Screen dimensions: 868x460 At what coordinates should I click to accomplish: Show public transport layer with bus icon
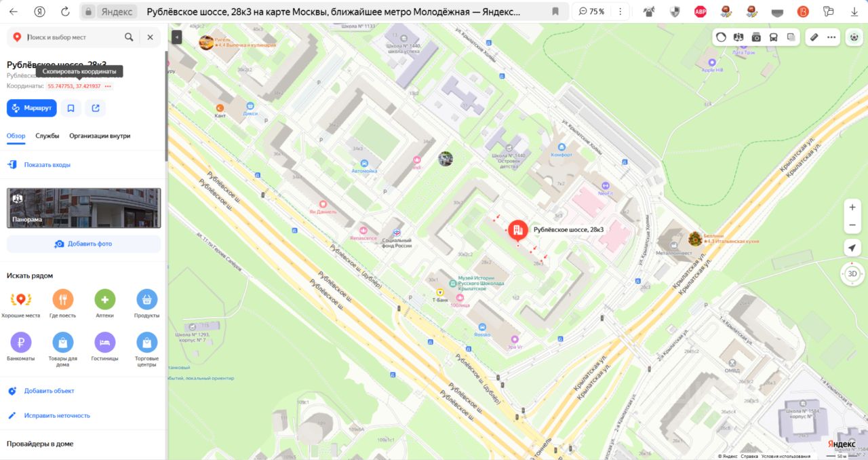774,37
